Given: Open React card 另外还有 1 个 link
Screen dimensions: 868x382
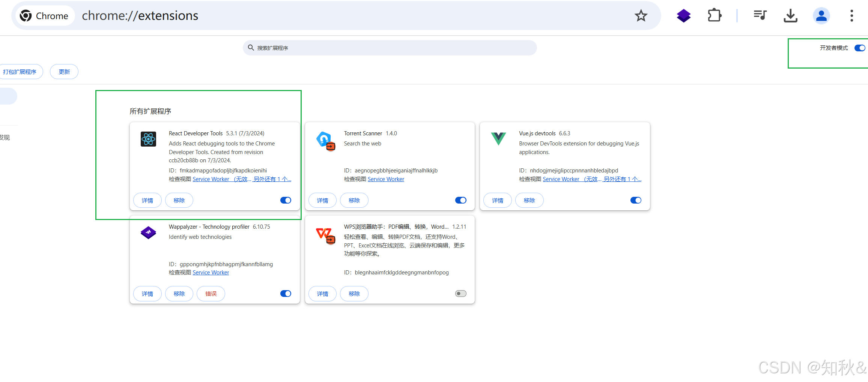Looking at the screenshot, I should click(272, 179).
